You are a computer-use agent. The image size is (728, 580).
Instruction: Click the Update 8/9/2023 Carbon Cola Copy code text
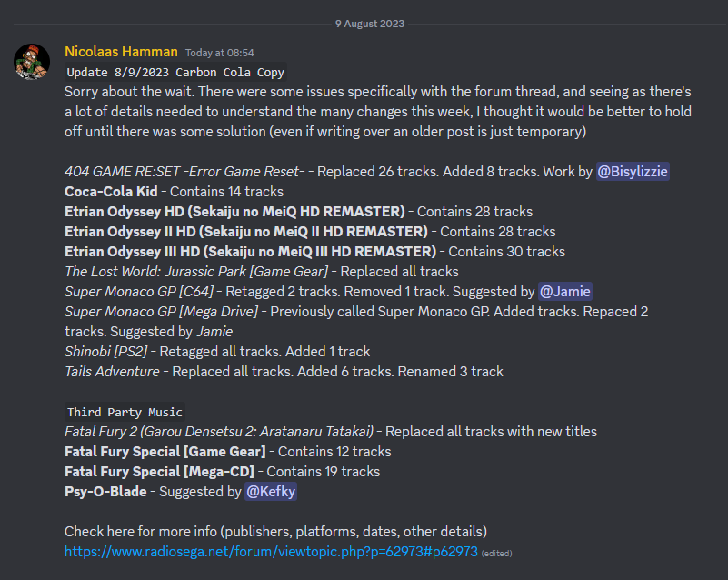coord(175,72)
